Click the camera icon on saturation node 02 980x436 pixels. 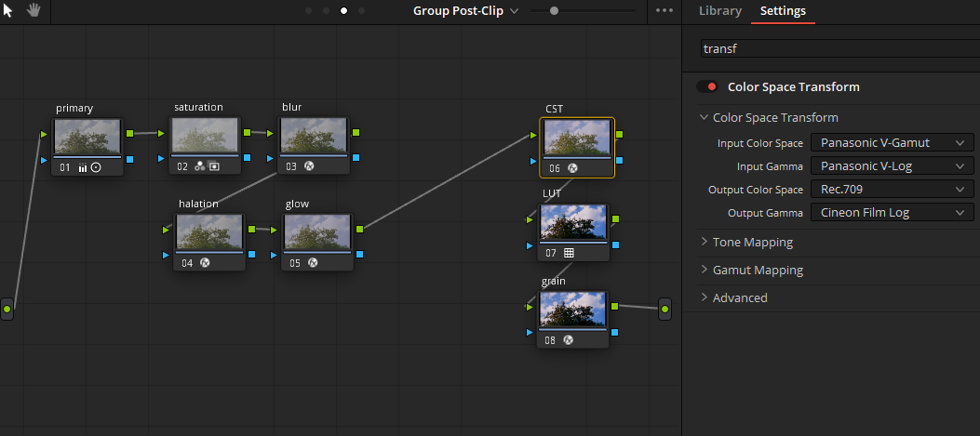tap(214, 166)
